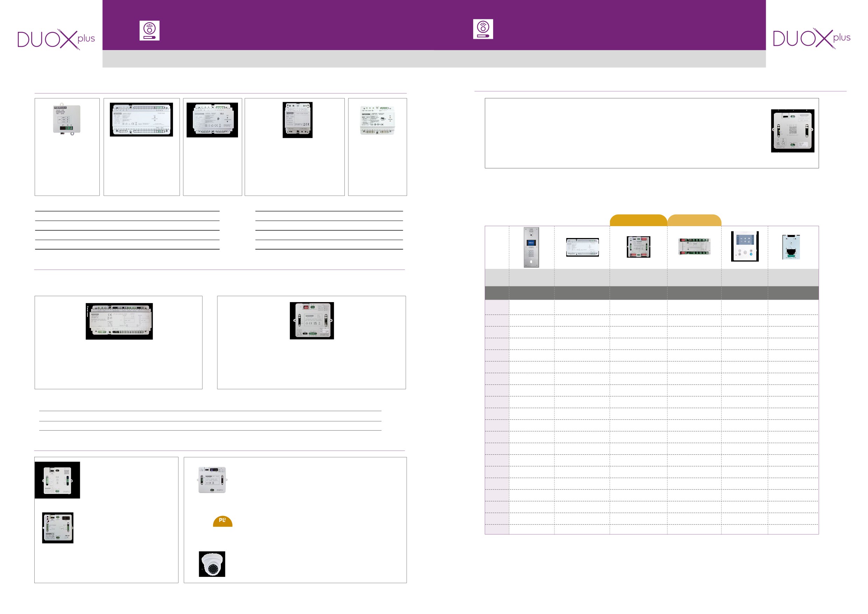
Task: Click the left door-panel icon in purple header
Action: pyautogui.click(x=149, y=30)
